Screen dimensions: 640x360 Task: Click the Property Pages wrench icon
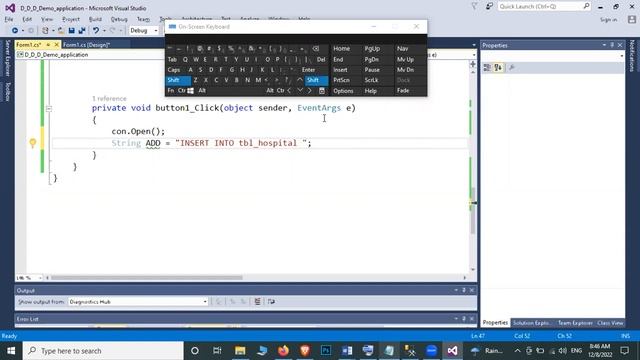coord(511,68)
